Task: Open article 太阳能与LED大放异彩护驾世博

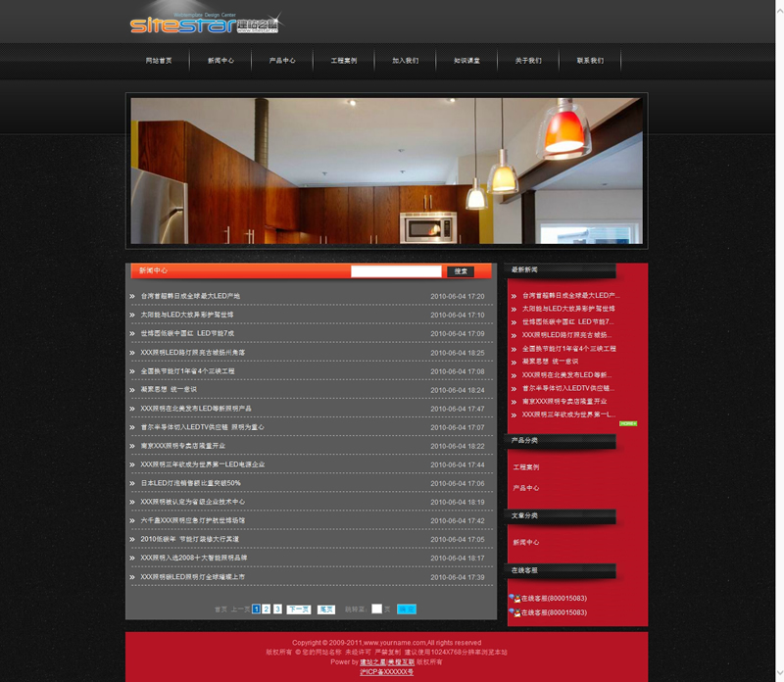Action: pyautogui.click(x=187, y=315)
